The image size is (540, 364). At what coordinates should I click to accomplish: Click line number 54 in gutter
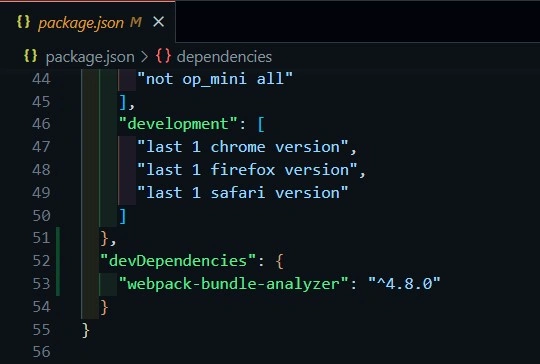[x=41, y=306]
